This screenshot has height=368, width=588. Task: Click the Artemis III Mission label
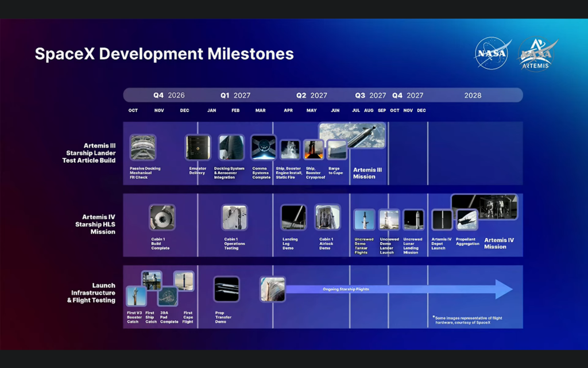367,173
